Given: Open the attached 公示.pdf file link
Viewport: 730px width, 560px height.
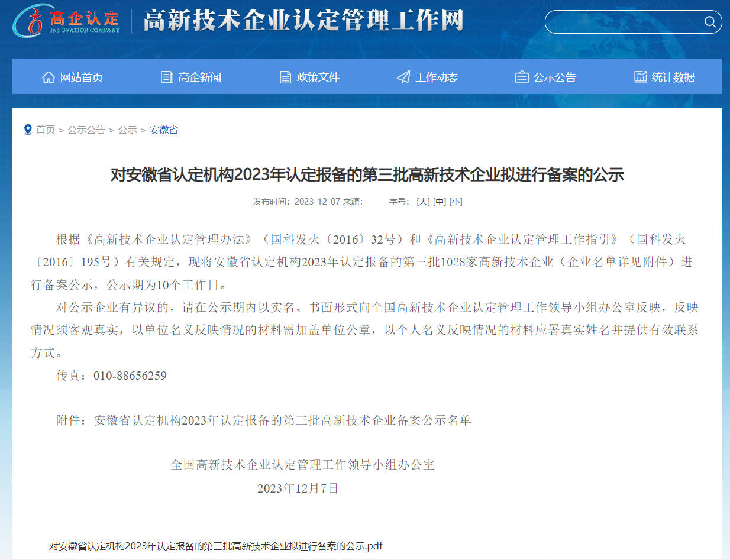Looking at the screenshot, I should click(215, 546).
